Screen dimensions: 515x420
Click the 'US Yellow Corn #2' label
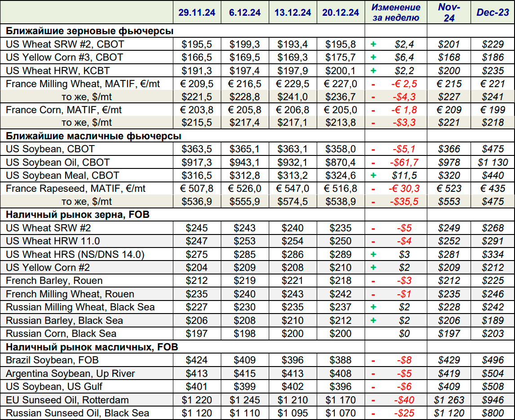(x=48, y=268)
